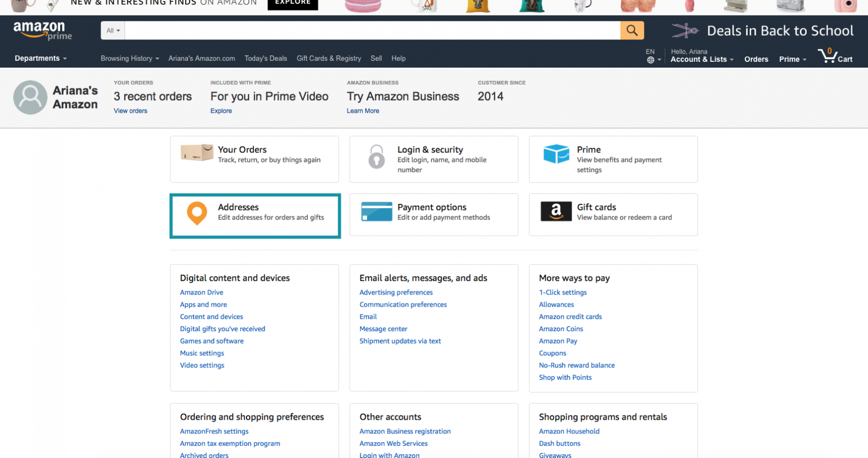Open Shipment updates via text
This screenshot has height=458, width=868.
pyautogui.click(x=400, y=341)
